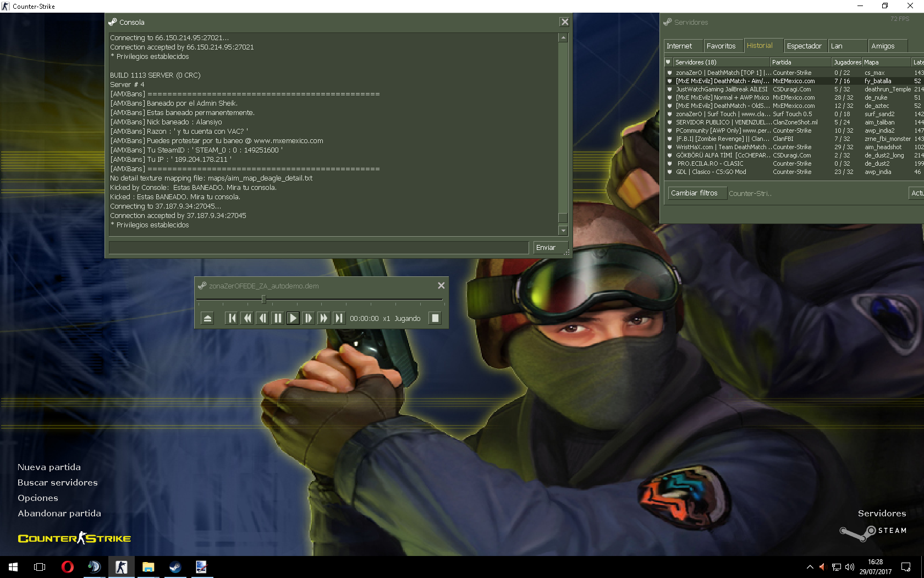The width and height of the screenshot is (924, 578).
Task: Step one frame backward in demo player
Action: (262, 318)
